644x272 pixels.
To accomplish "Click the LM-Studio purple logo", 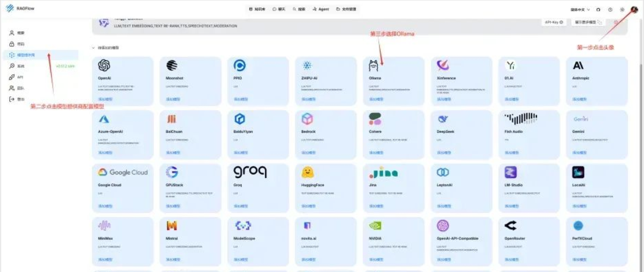I will [x=511, y=172].
